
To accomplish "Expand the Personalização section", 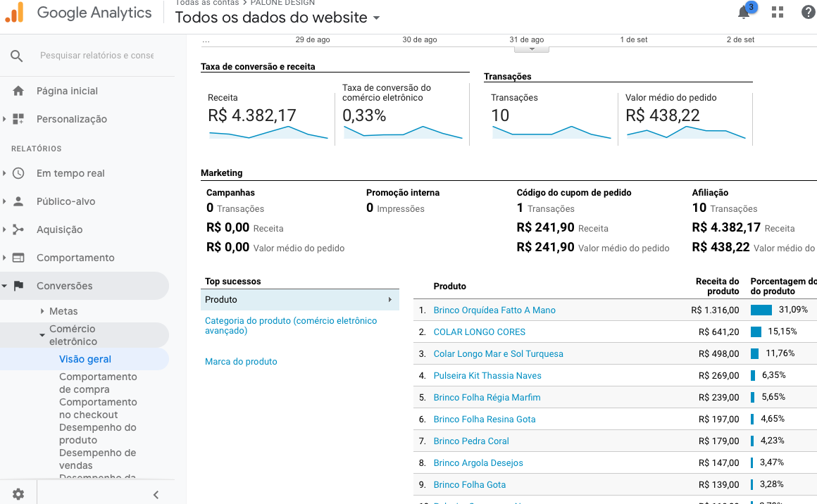I will (4, 119).
